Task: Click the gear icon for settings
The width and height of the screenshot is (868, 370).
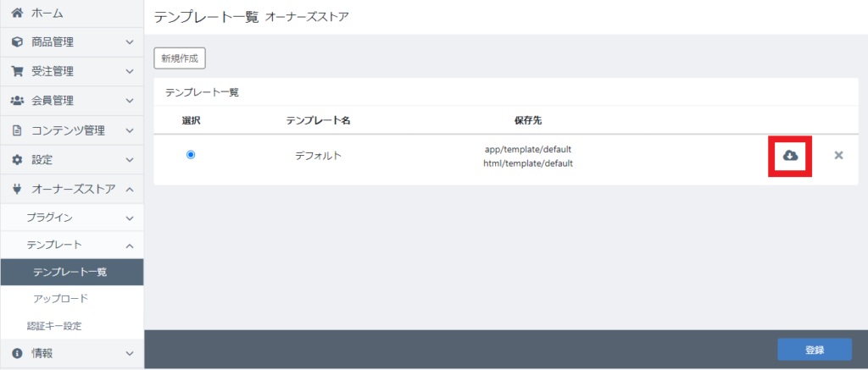Action: tap(17, 159)
